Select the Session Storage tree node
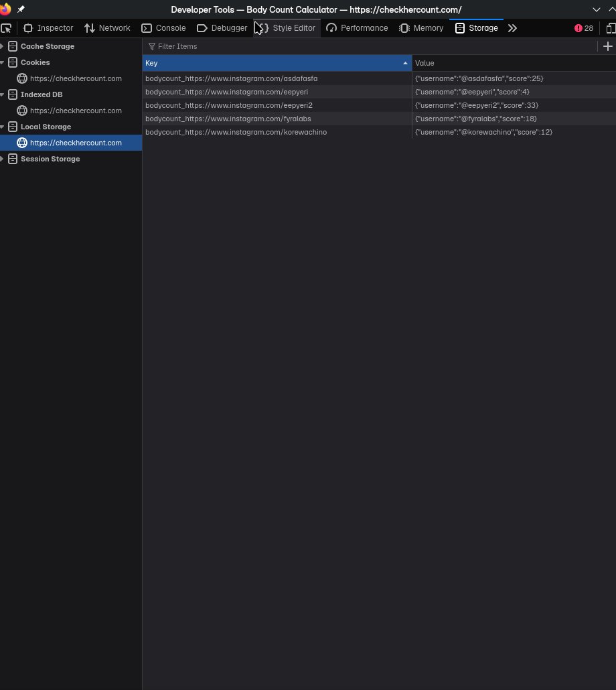Viewport: 616px width, 690px height. [50, 159]
